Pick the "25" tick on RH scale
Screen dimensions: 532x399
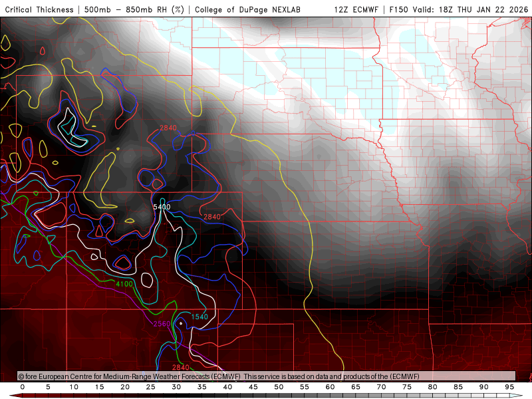[151, 387]
